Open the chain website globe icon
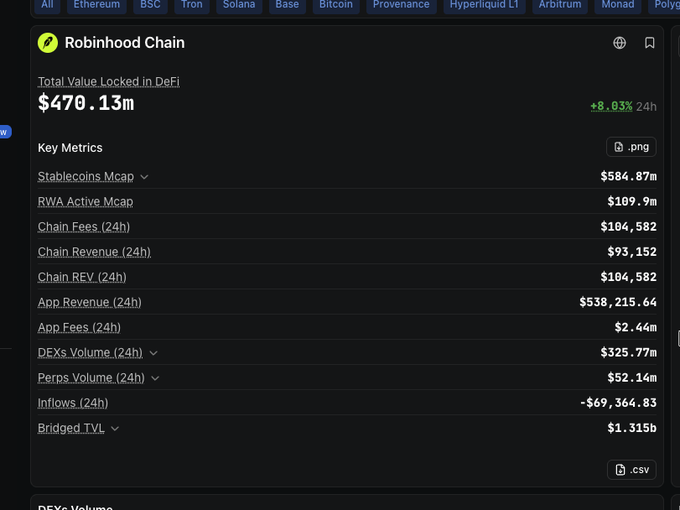 [x=619, y=43]
